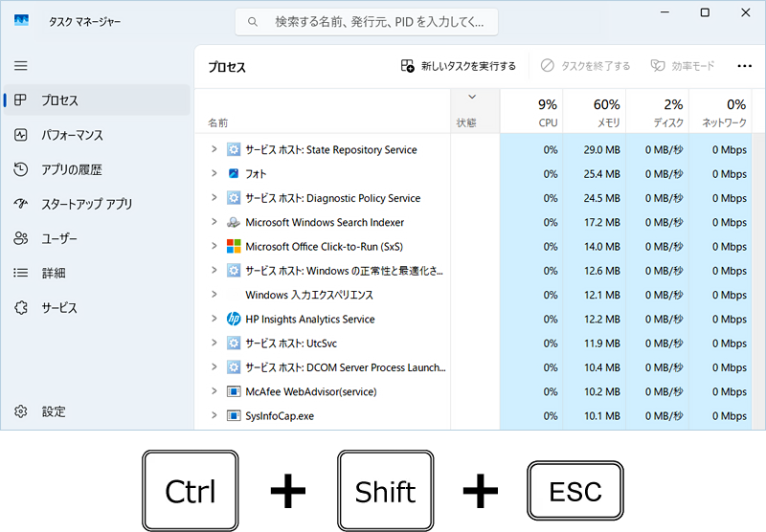766x532 pixels.
Task: Click the UtcSvc service host gear icon
Action: pyautogui.click(x=234, y=344)
